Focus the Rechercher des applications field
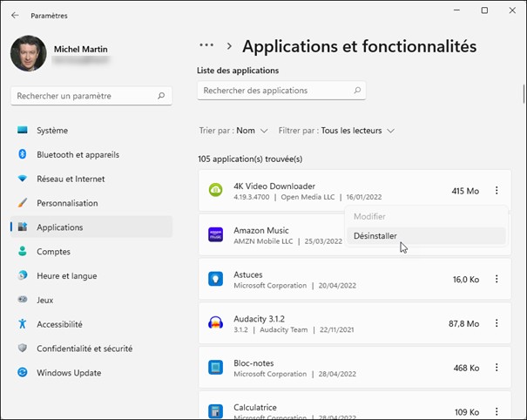 [274, 91]
